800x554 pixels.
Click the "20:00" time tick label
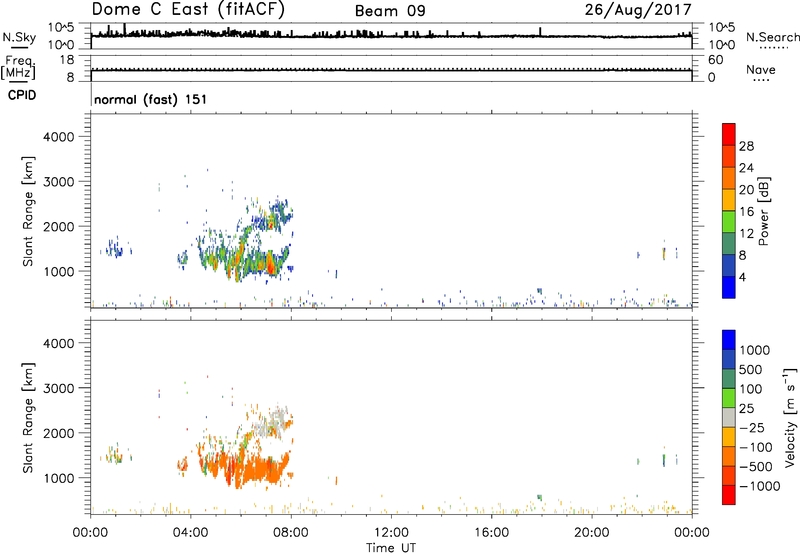coord(591,533)
